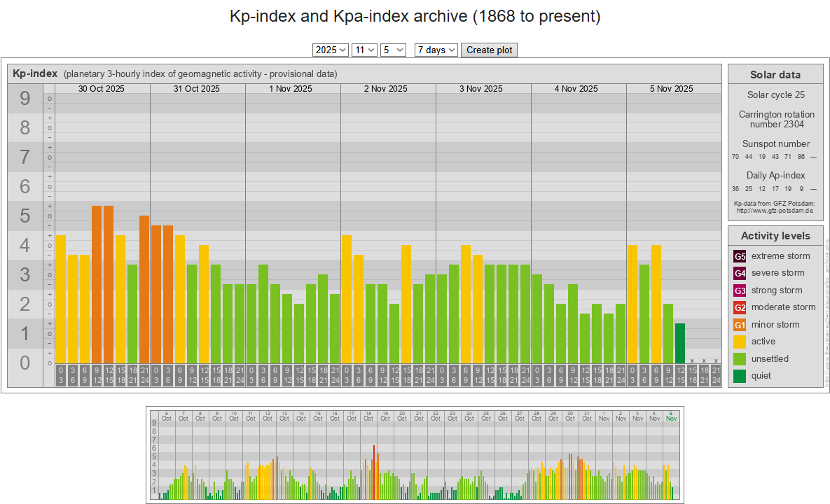Click the 3 Nov 2025 day header
Viewport: 830px width, 504px height.
481,89
